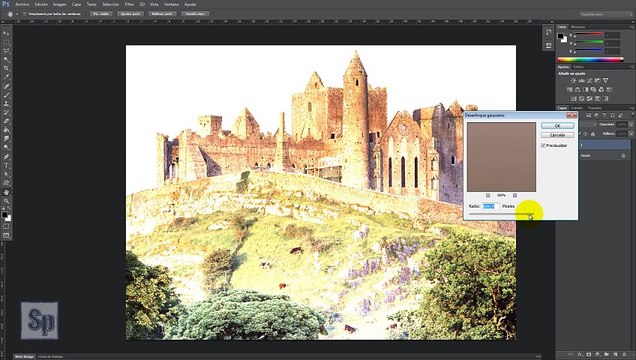Click the Fondo layer lock icon
636x360 pixels.
(x=623, y=156)
